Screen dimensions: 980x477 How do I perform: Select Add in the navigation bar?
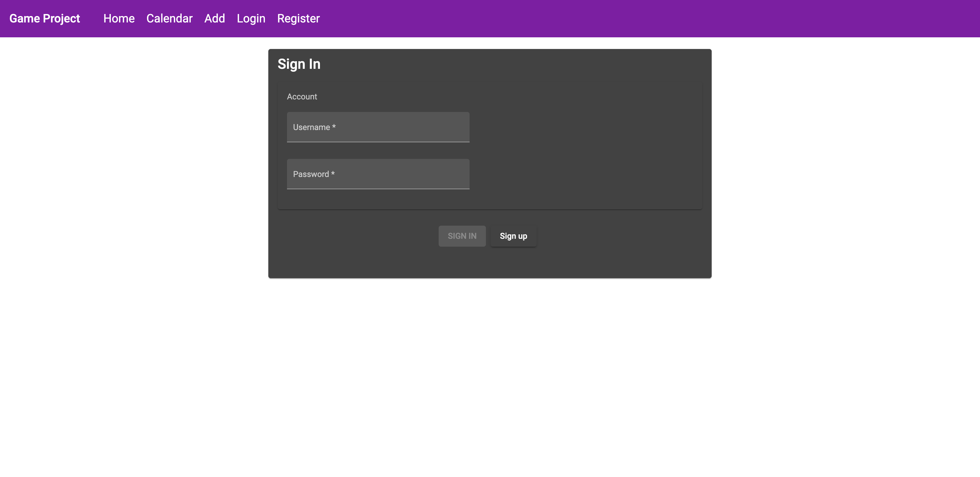pyautogui.click(x=215, y=18)
